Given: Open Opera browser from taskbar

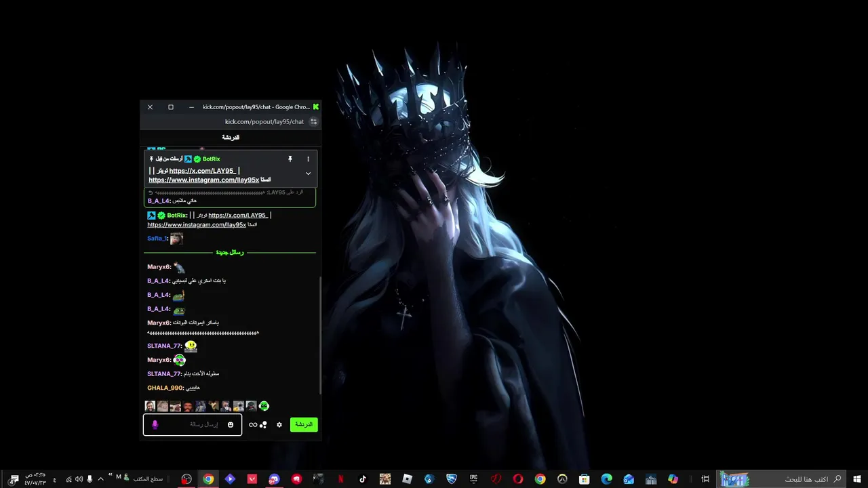Looking at the screenshot, I should click(518, 479).
